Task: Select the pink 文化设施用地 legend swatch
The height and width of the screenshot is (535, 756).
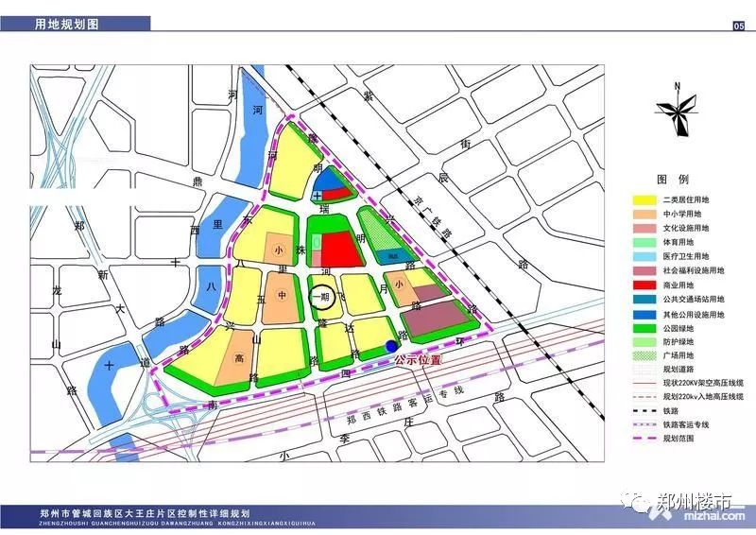Action: click(x=644, y=228)
